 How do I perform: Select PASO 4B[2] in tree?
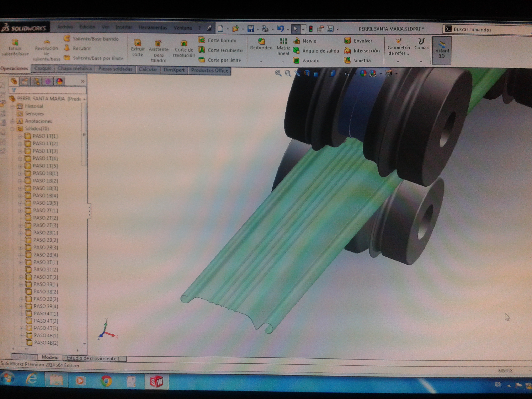43,343
